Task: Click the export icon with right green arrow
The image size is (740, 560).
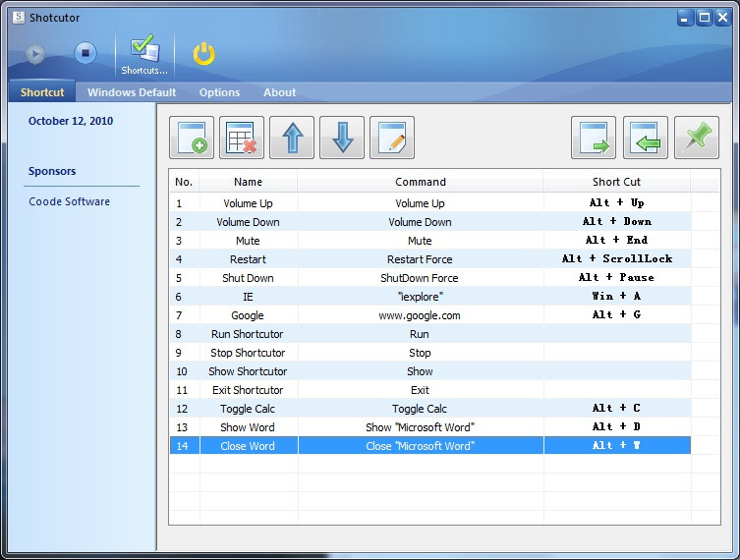Action: pos(594,138)
